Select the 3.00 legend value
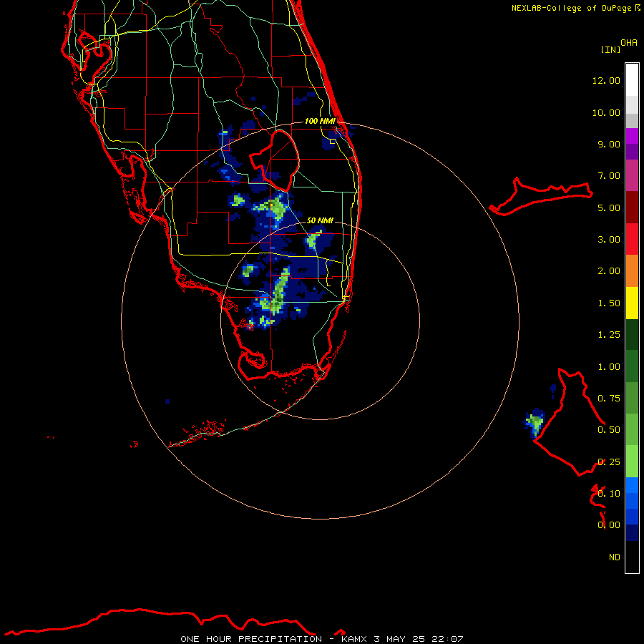Viewport: 644px width, 644px height. click(x=609, y=240)
